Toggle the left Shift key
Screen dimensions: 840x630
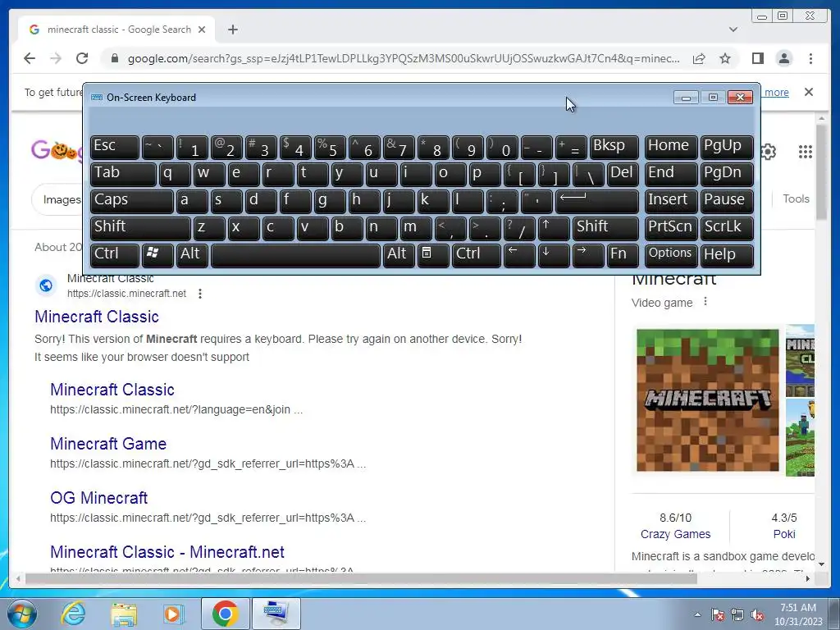140,228
